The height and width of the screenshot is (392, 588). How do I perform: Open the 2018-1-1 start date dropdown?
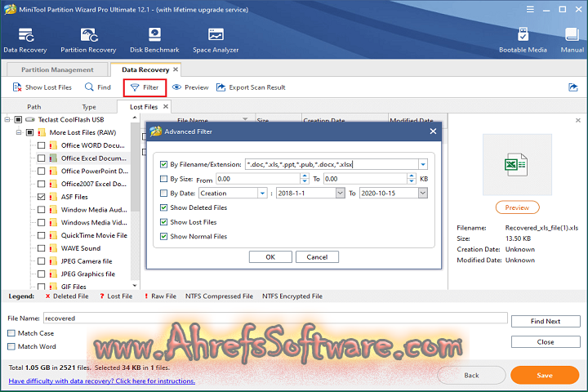pos(340,194)
